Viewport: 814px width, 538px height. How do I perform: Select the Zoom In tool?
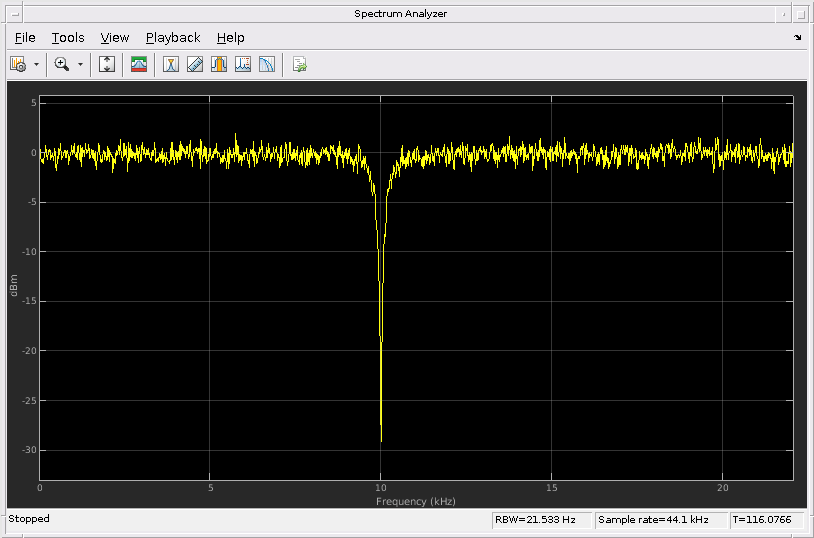click(x=62, y=64)
